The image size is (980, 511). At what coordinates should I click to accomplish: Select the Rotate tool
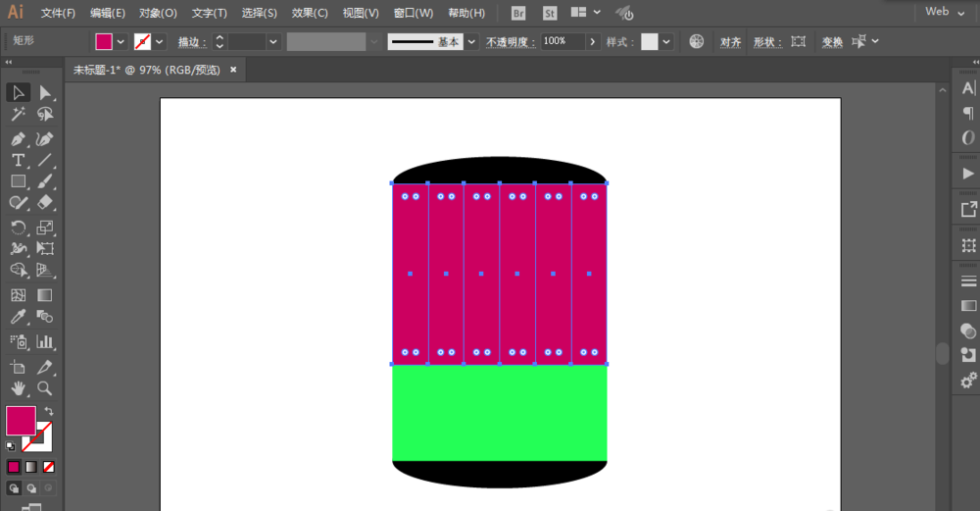point(18,228)
